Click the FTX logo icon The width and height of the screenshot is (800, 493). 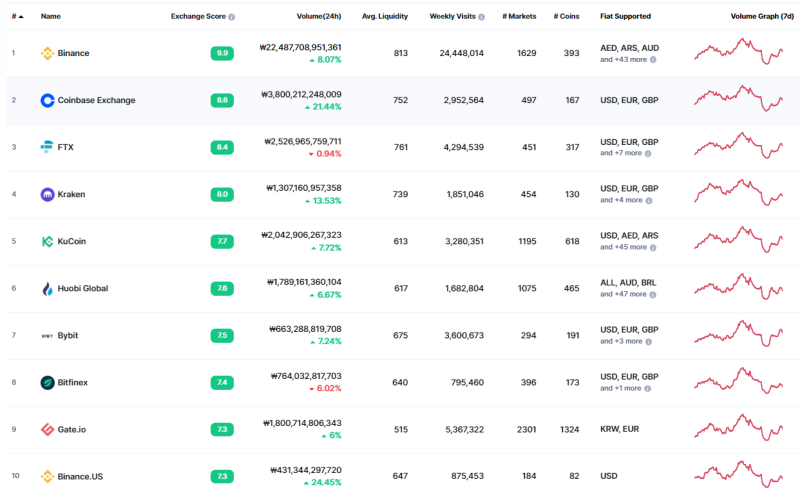coord(47,147)
